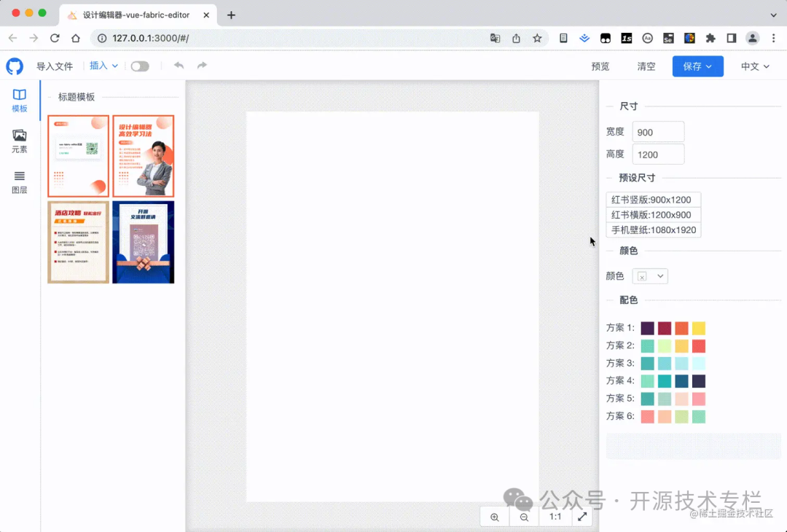Image resolution: width=787 pixels, height=532 pixels.
Task: Open the browser extensions puzzle icon
Action: coord(710,38)
